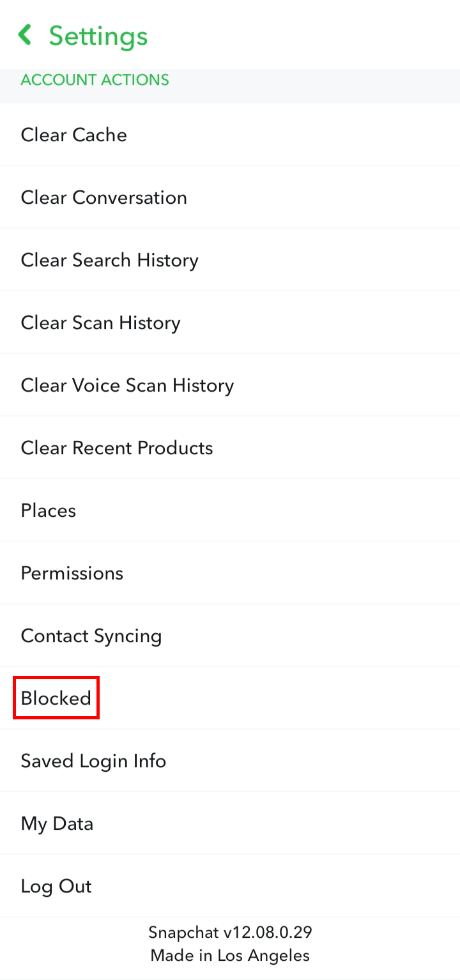
Task: Open the Places settings
Action: point(48,510)
